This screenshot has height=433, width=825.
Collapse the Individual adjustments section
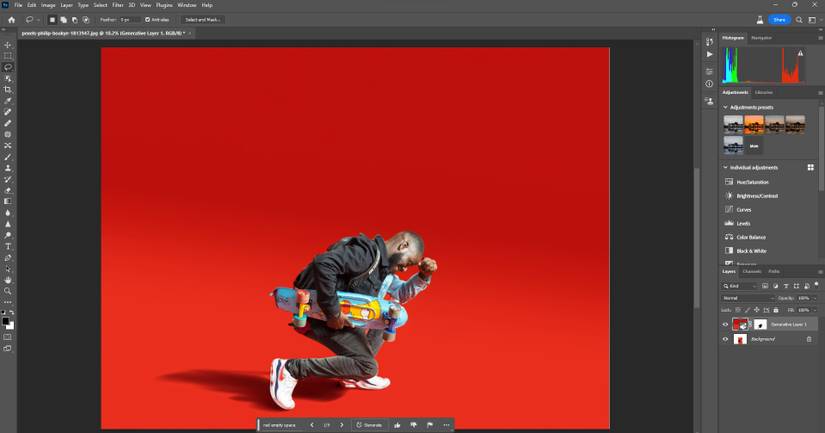click(726, 167)
